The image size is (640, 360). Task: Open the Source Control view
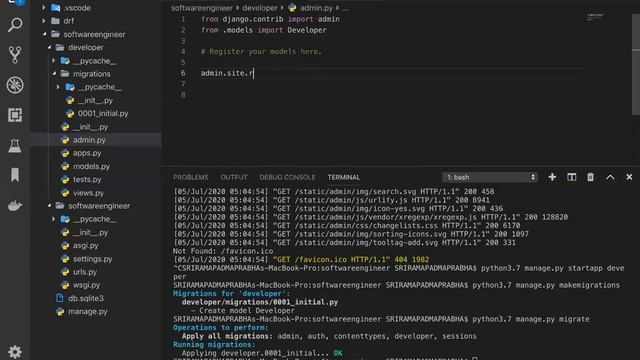tap(15, 55)
